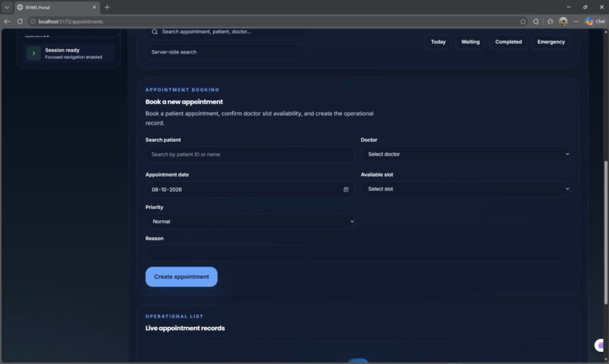Open the Select slot dropdown
609x364 pixels.
pos(465,189)
